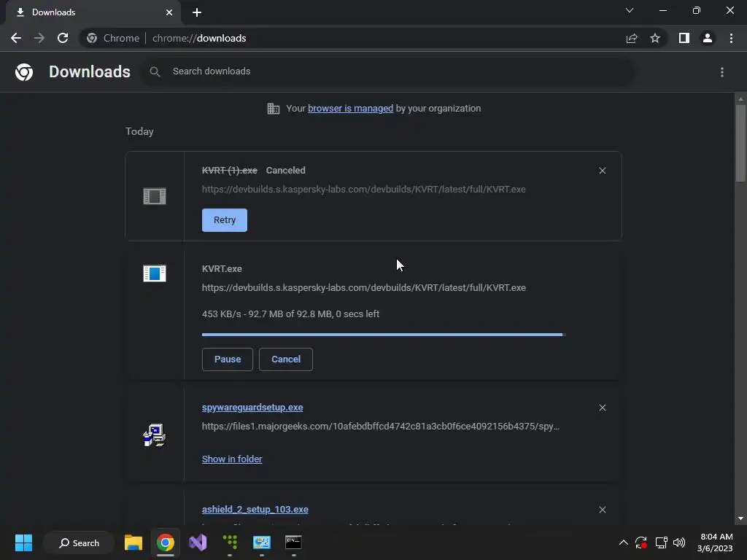Click the Chrome logo beside the Downloads title

coord(24,72)
